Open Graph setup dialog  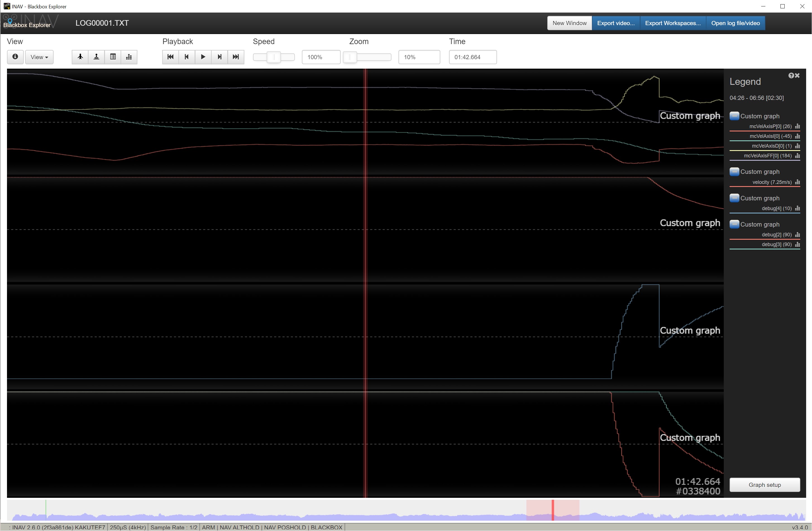click(764, 485)
